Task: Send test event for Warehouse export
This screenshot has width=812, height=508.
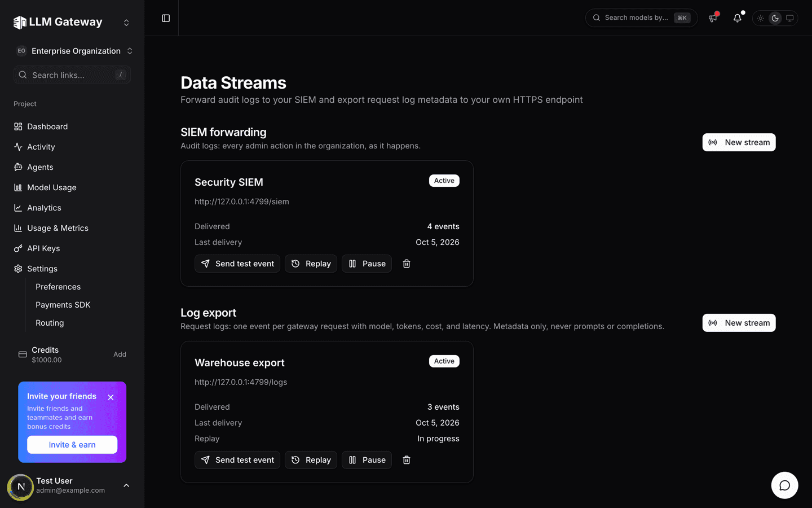Action: coord(237,460)
